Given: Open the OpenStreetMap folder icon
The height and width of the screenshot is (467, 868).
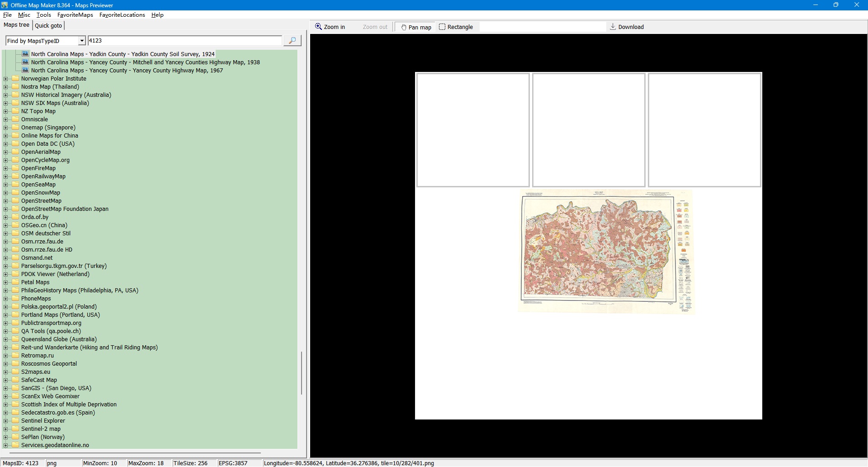Looking at the screenshot, I should (16, 201).
